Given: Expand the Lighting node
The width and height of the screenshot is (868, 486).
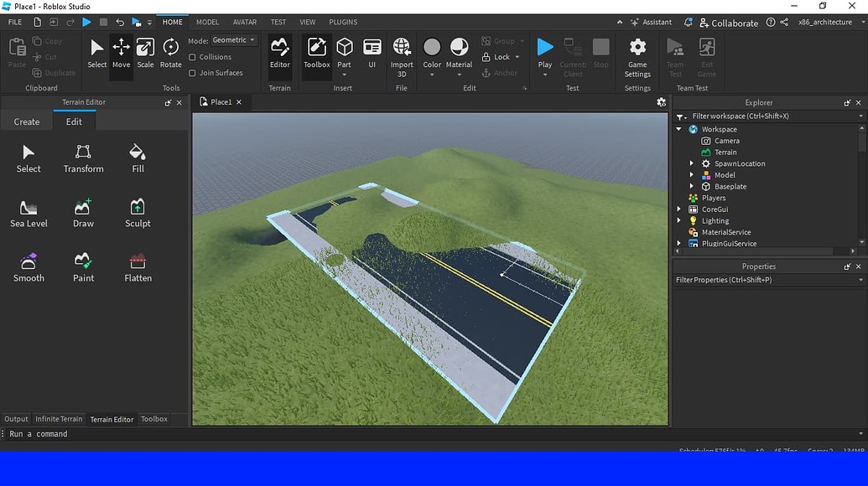Looking at the screenshot, I should click(679, 220).
